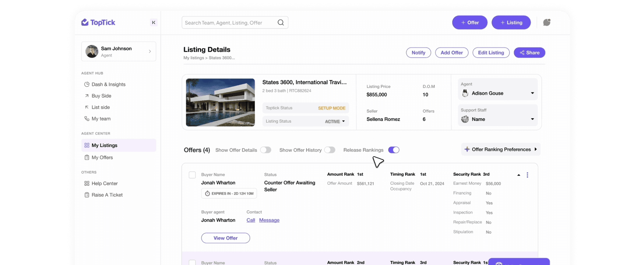Click the My team icon
The image size is (644, 265).
click(87, 118)
